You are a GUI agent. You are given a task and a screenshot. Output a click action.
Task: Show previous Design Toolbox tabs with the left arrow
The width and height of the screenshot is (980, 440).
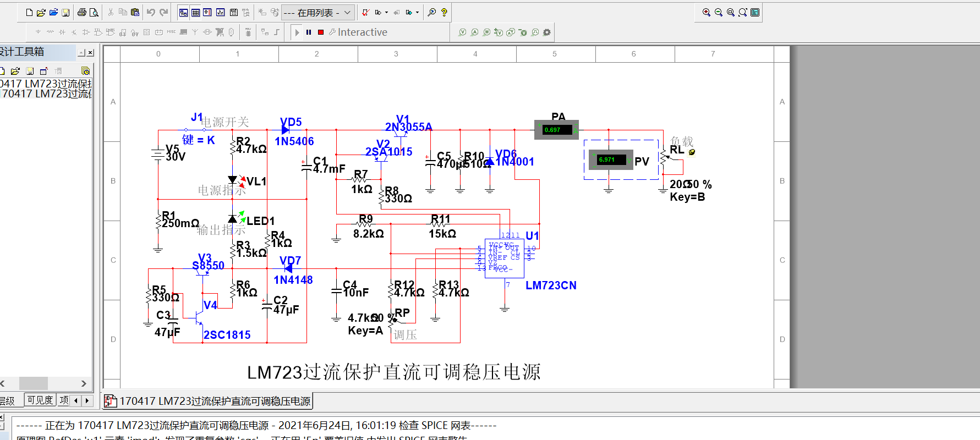click(76, 400)
